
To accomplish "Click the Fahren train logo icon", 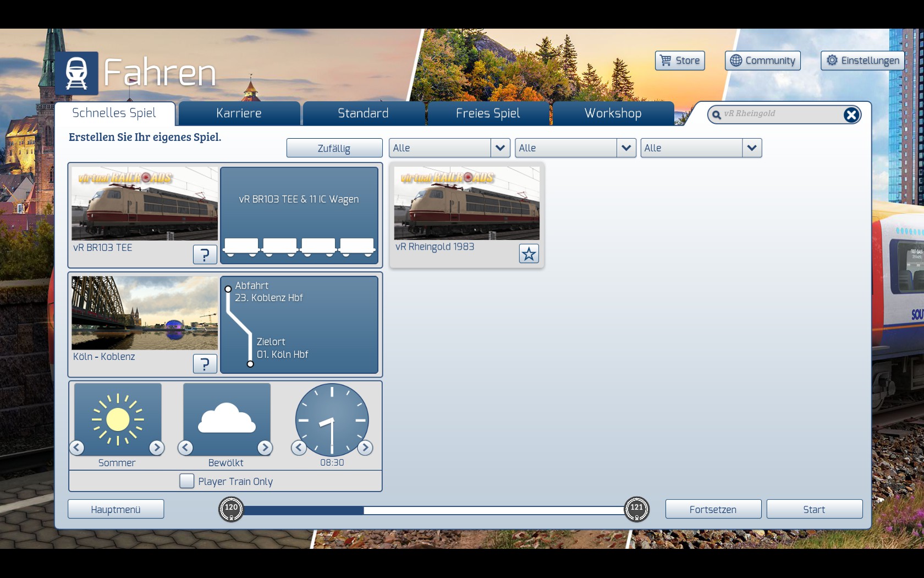I will [76, 73].
